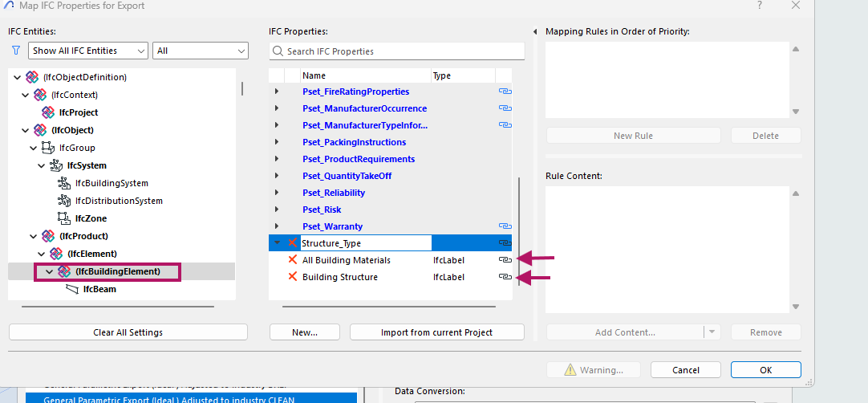The height and width of the screenshot is (403, 868).
Task: Click the mapping link icon for Building Structure
Action: pos(505,277)
